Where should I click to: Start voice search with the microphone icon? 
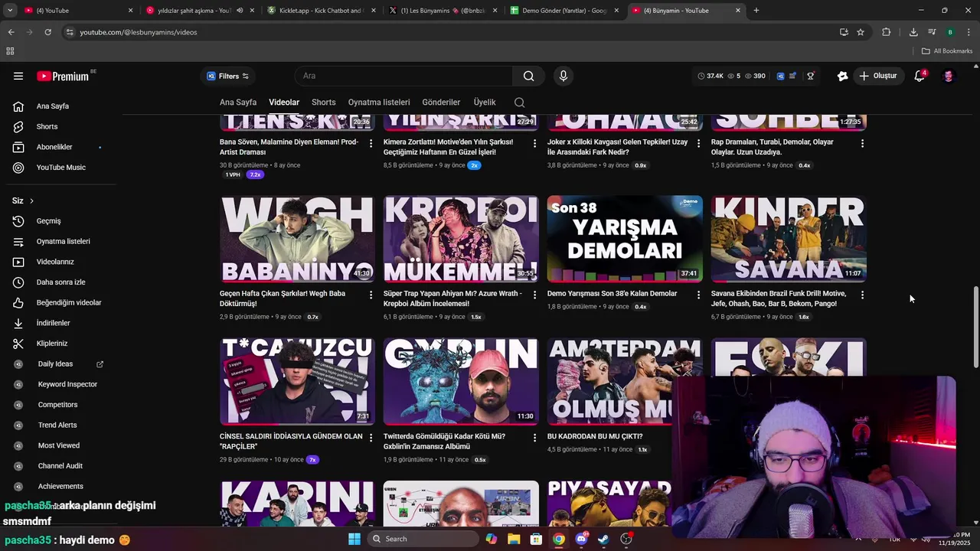pyautogui.click(x=563, y=76)
